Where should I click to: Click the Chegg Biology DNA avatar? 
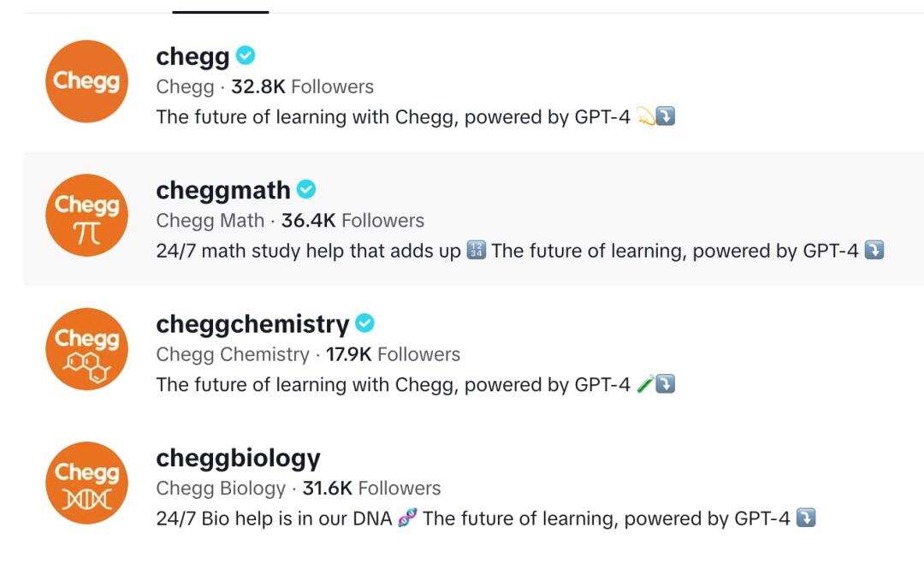pyautogui.click(x=86, y=483)
